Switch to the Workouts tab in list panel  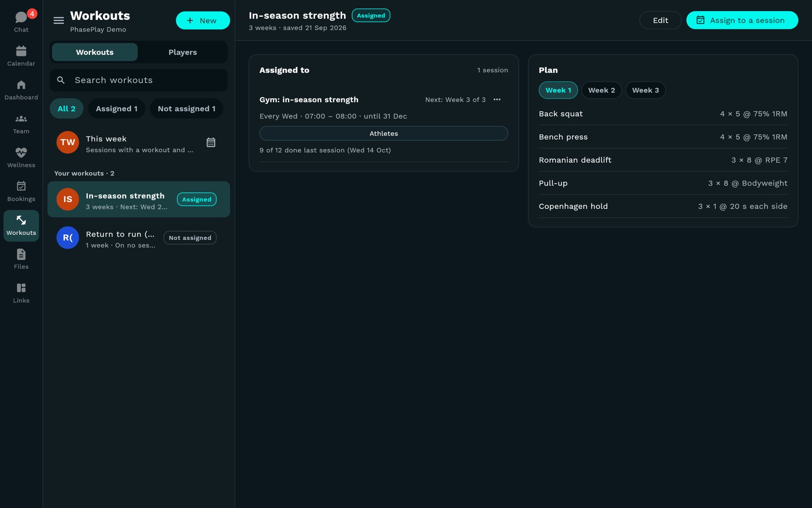[x=95, y=52]
